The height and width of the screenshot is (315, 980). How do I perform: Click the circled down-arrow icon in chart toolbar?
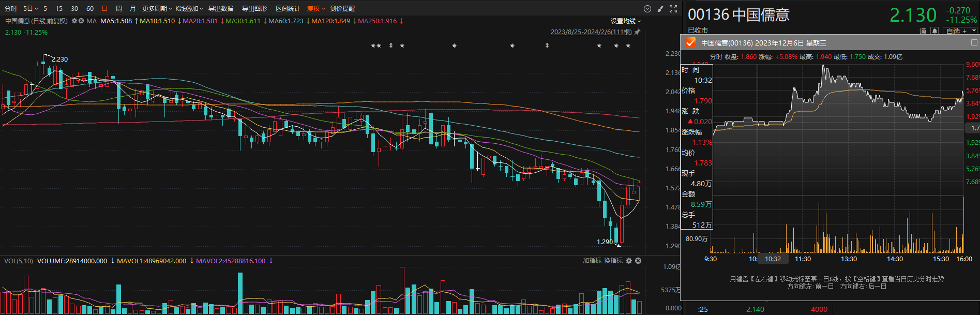click(x=647, y=9)
